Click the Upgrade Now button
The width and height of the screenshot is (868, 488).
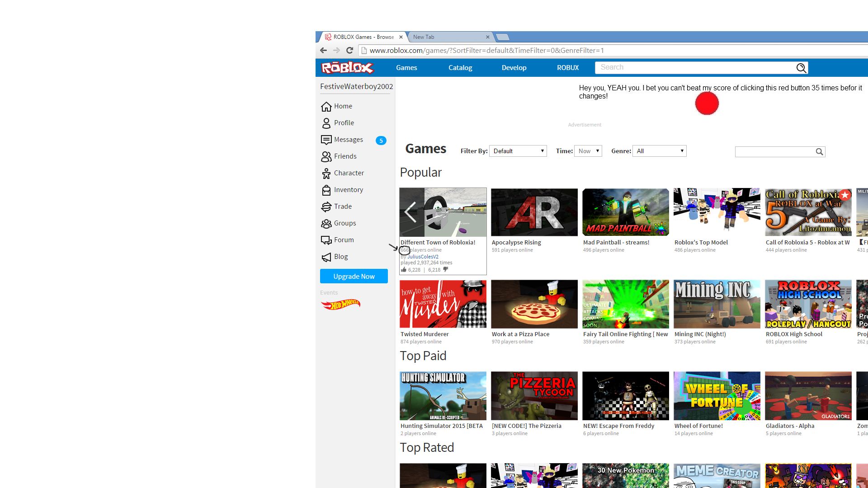354,276
